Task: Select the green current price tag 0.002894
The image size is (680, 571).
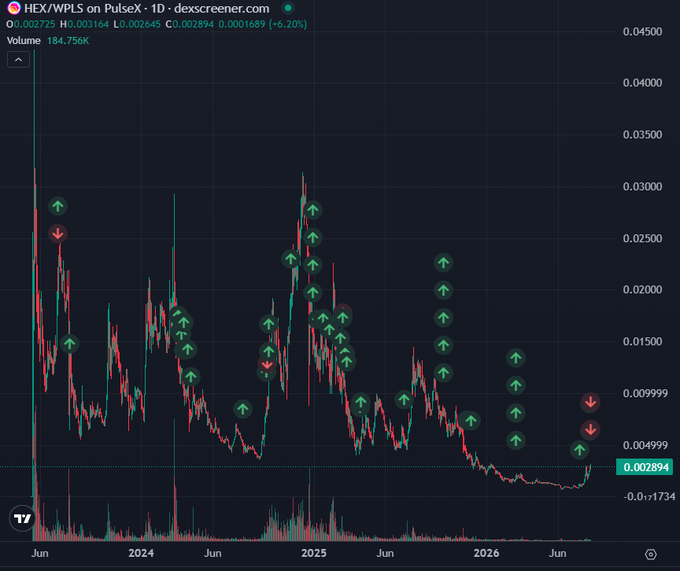Action: pyautogui.click(x=644, y=467)
